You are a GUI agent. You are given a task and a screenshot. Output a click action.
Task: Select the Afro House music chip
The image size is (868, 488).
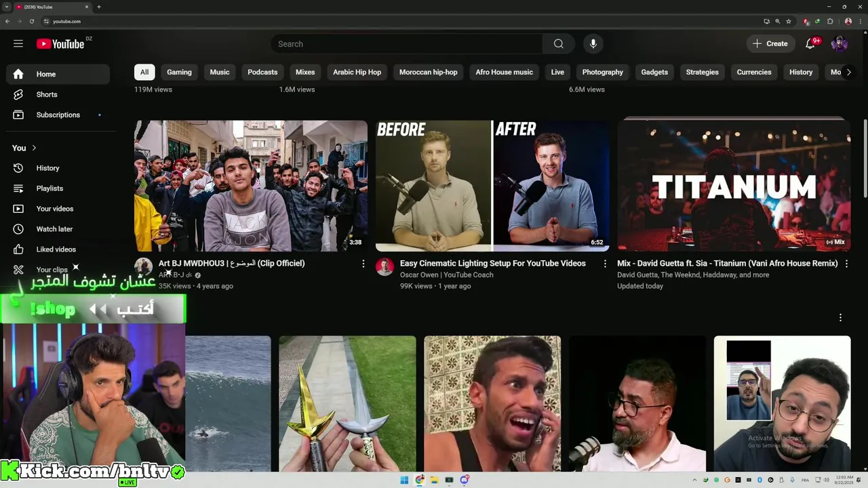click(504, 72)
